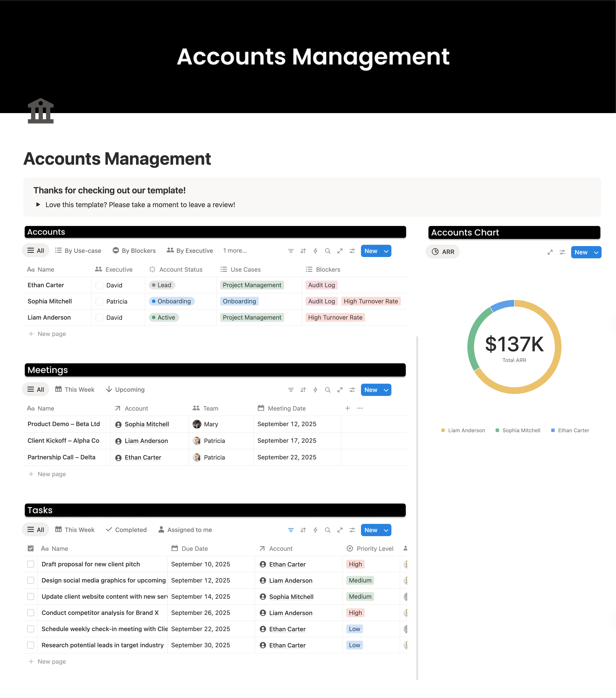The width and height of the screenshot is (616, 698).
Task: Expand the leave a review toggle
Action: coord(38,205)
